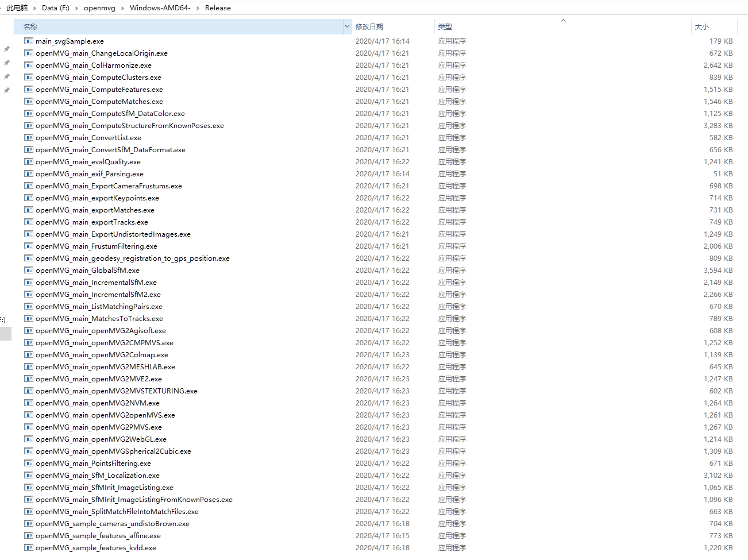This screenshot has height=560, width=748.
Task: Select the openMVG_main_openMVG2openMVS.exe file icon
Action: [x=28, y=415]
